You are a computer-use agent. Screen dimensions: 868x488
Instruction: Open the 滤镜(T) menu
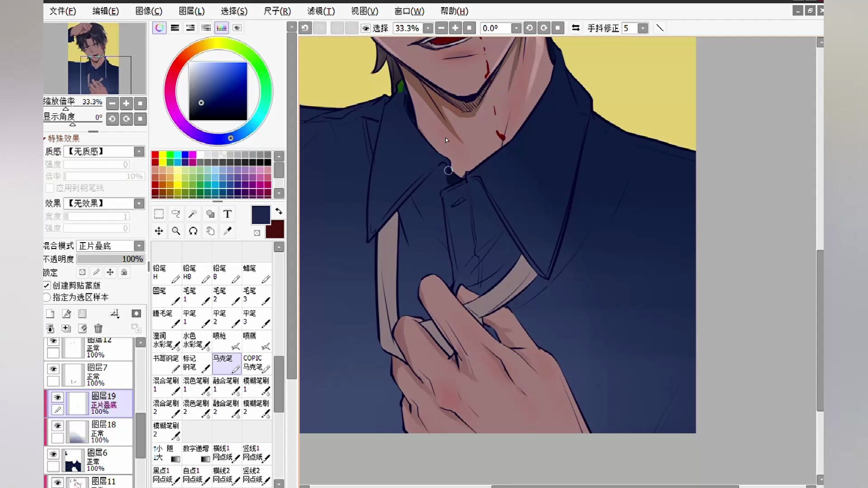point(321,11)
